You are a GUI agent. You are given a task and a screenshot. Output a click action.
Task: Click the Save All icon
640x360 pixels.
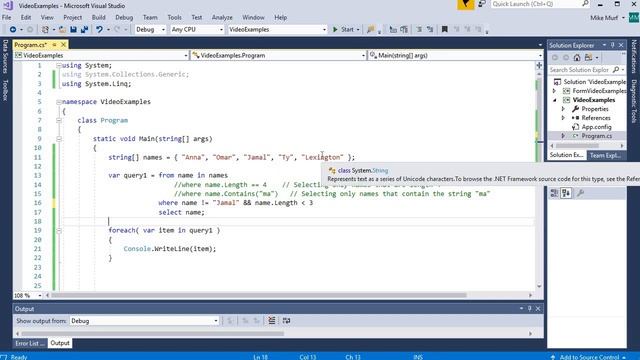click(x=84, y=29)
